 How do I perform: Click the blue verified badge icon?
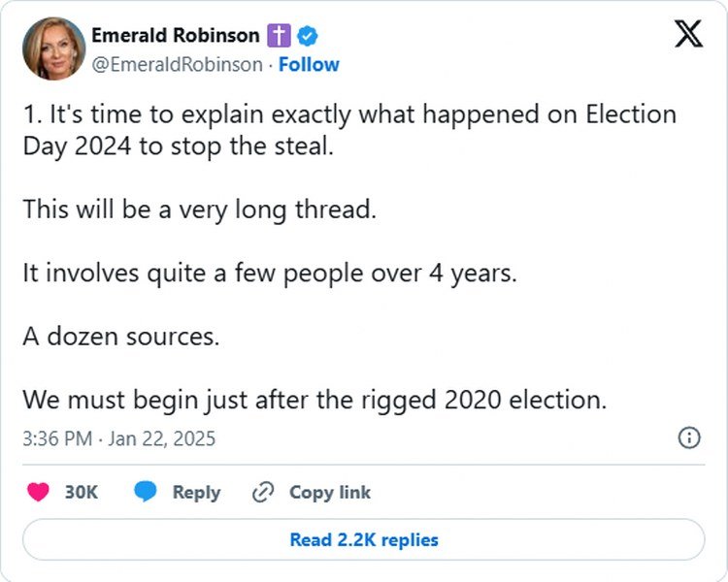pyautogui.click(x=308, y=37)
